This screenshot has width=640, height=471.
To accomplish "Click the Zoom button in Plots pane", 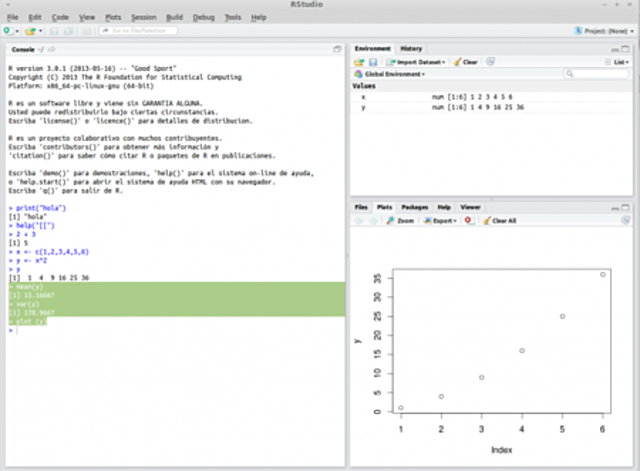I will pos(400,221).
